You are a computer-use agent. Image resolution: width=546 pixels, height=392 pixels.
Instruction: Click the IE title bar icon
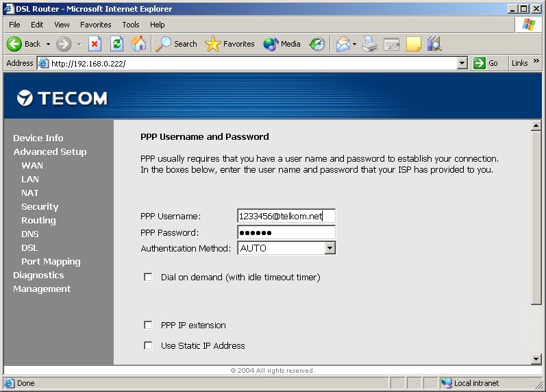tap(9, 8)
